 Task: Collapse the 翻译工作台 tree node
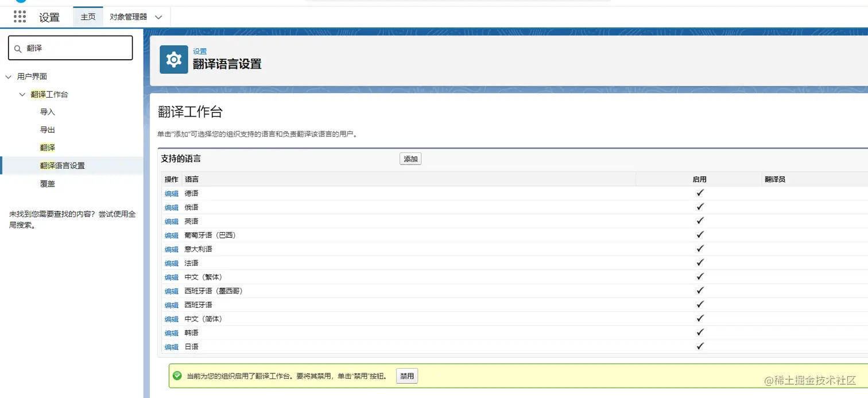click(x=22, y=94)
